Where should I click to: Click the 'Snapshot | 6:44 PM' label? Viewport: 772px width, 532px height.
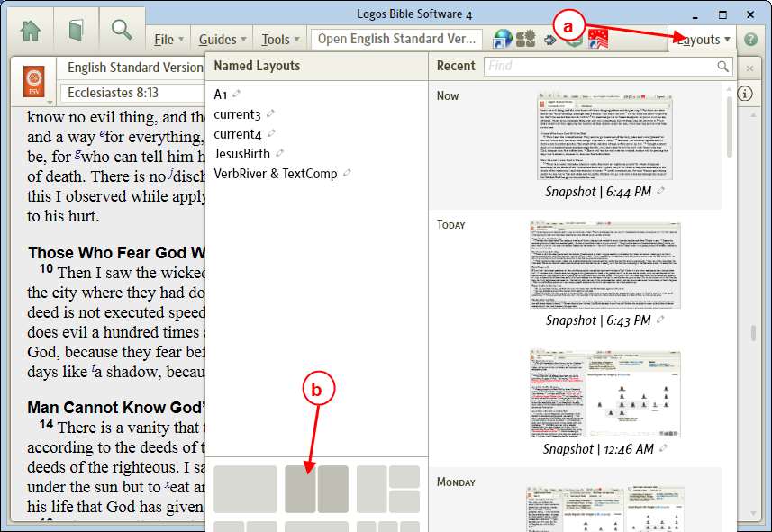click(x=598, y=192)
